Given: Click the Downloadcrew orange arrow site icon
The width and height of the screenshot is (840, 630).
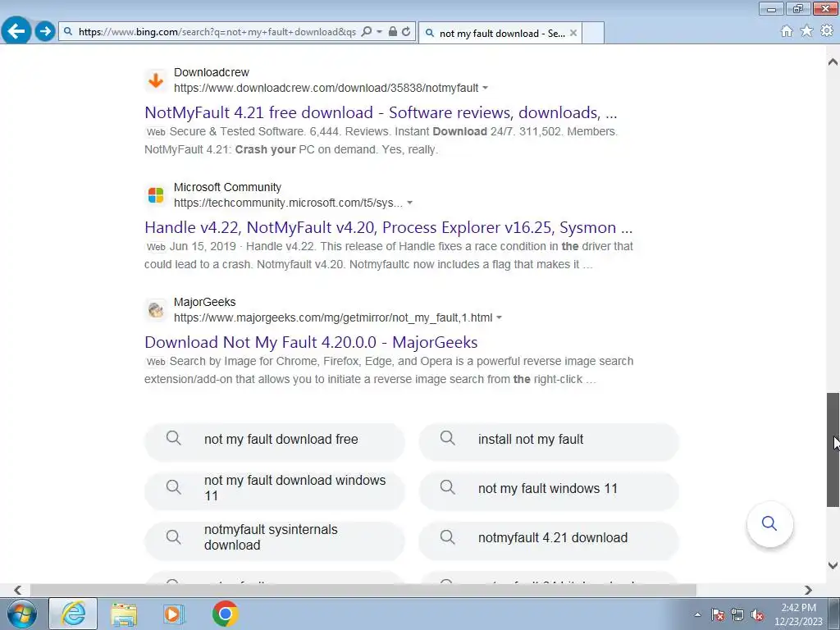Looking at the screenshot, I should coord(156,81).
